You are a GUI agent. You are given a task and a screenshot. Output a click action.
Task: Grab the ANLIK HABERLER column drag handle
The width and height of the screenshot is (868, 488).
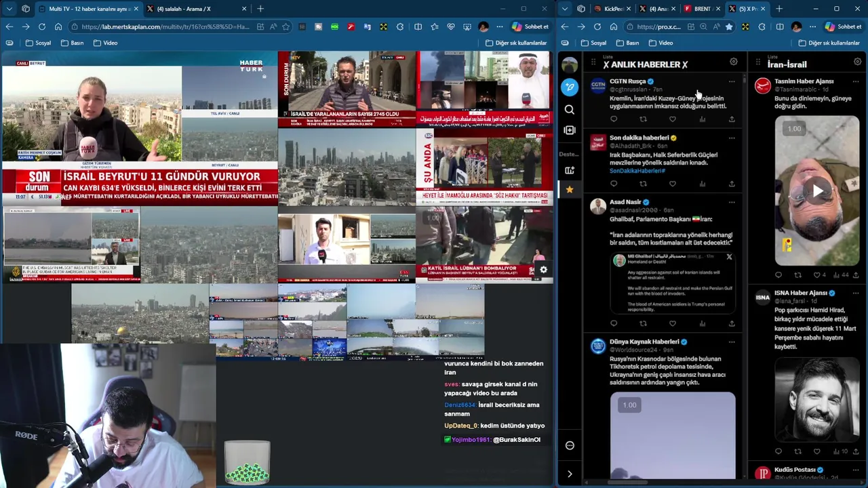pos(593,62)
